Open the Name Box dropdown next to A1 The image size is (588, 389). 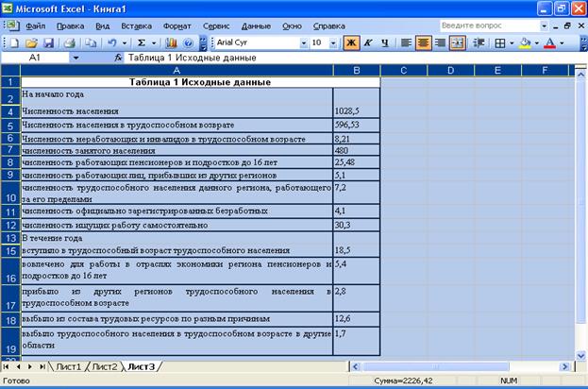[76, 58]
